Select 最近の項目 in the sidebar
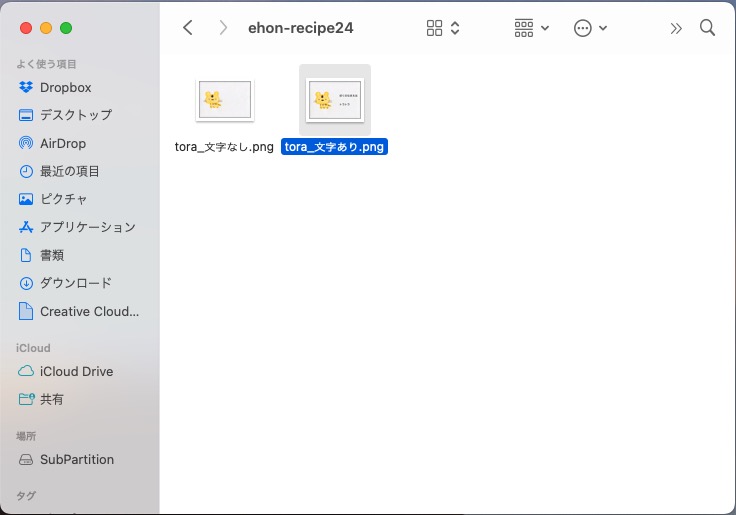 [69, 171]
